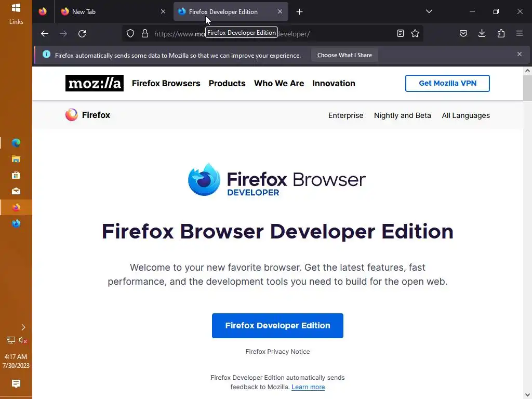The image size is (532, 399).
Task: Dismiss the data sharing notification bar
Action: click(520, 54)
